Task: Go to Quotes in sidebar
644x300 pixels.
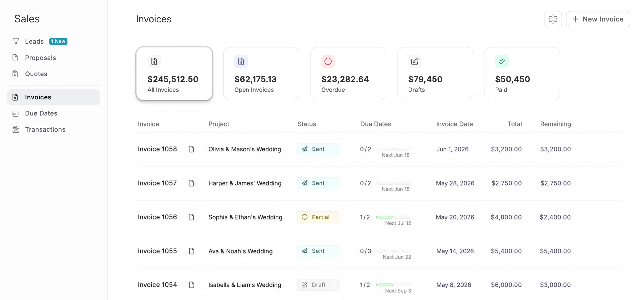Action: pyautogui.click(x=36, y=74)
